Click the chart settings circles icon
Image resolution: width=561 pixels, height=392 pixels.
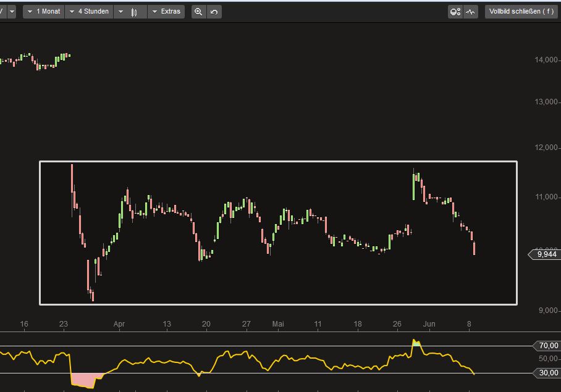(455, 12)
